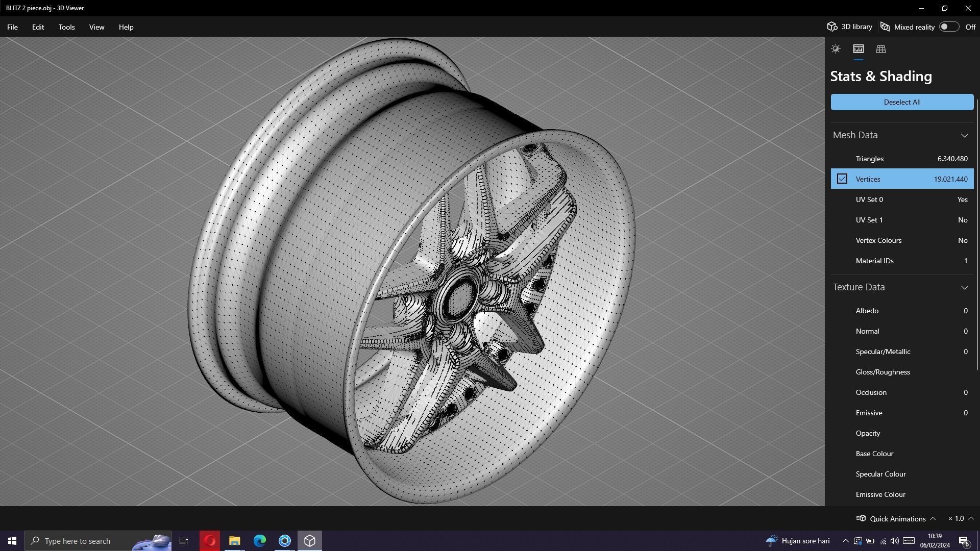Open the weather widget Hujan sore hari

(x=798, y=541)
